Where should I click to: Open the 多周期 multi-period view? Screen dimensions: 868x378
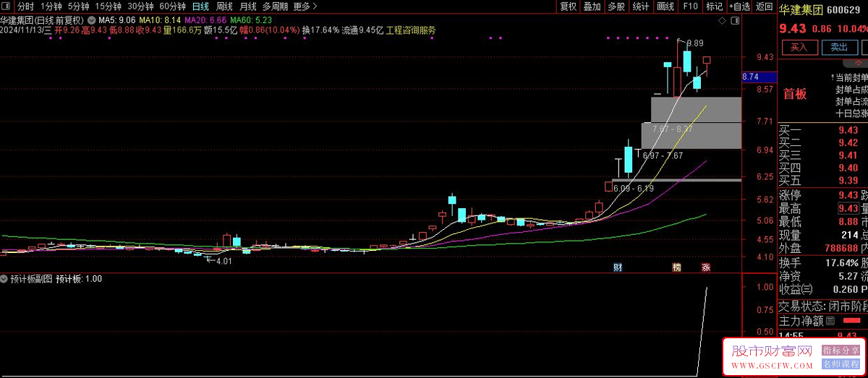[x=275, y=7]
